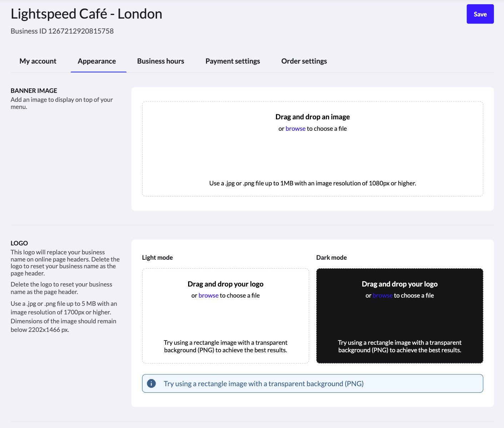Click the info icon in the PNG tip banner
504x428 pixels.
[151, 383]
